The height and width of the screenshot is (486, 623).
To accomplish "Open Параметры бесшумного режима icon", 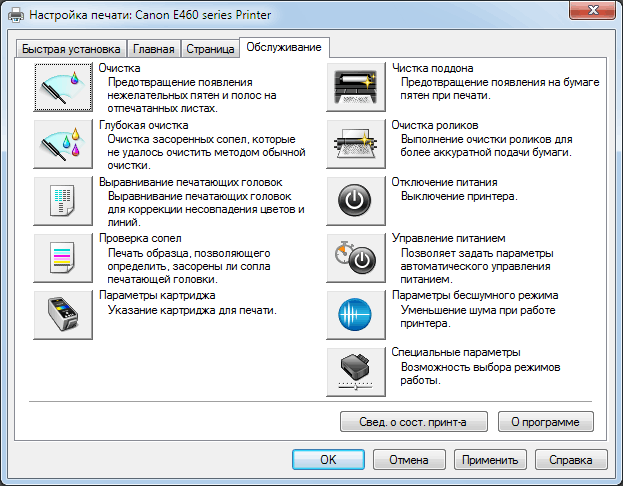I will pos(356,315).
